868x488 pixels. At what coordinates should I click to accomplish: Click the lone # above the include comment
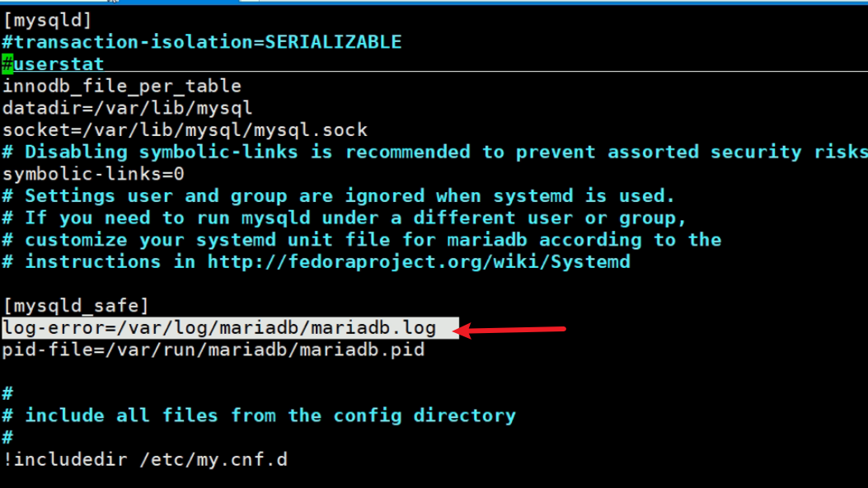click(7, 394)
